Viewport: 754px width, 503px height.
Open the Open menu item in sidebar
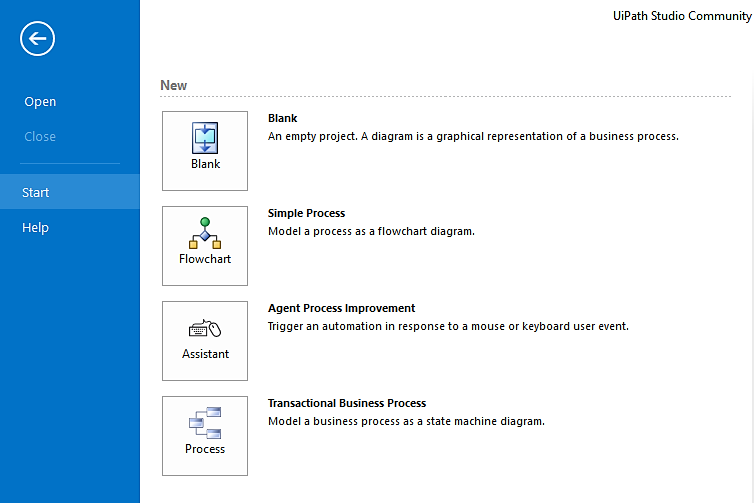pyautogui.click(x=40, y=102)
